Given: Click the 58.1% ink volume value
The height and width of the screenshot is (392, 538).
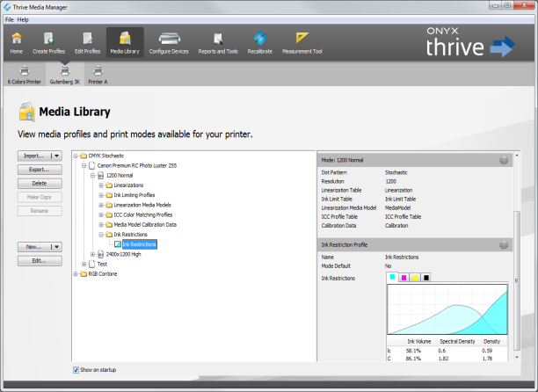Looking at the screenshot, I should 413,351.
